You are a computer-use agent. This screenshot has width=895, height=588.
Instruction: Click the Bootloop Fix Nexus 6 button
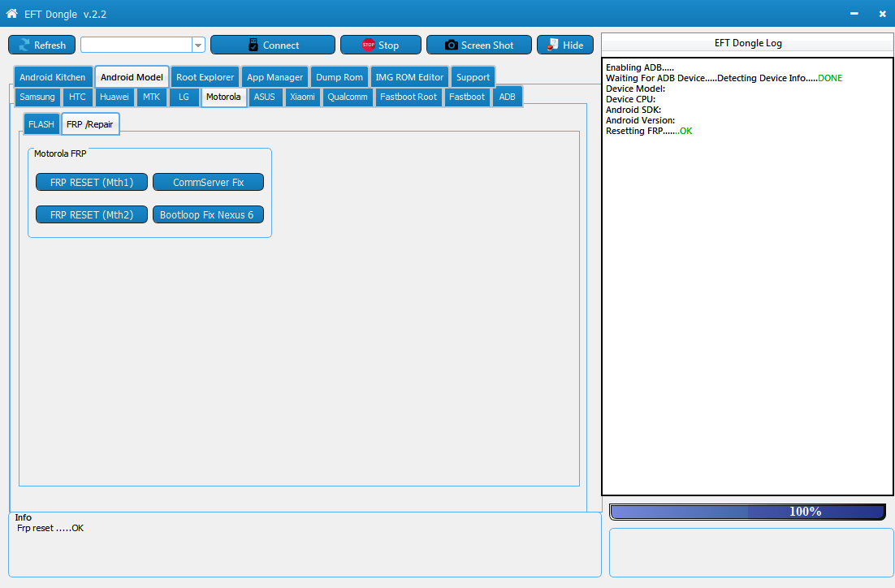tap(209, 214)
